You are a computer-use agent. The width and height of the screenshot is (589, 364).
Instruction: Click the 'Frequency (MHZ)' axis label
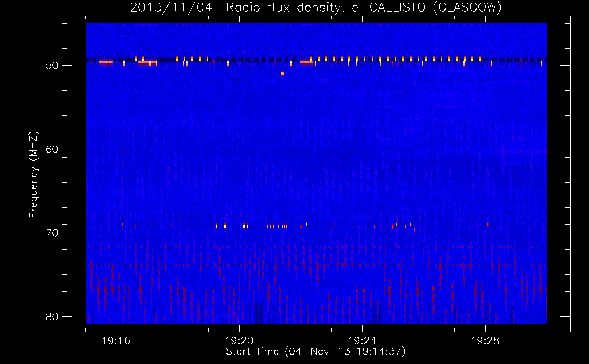[33, 175]
